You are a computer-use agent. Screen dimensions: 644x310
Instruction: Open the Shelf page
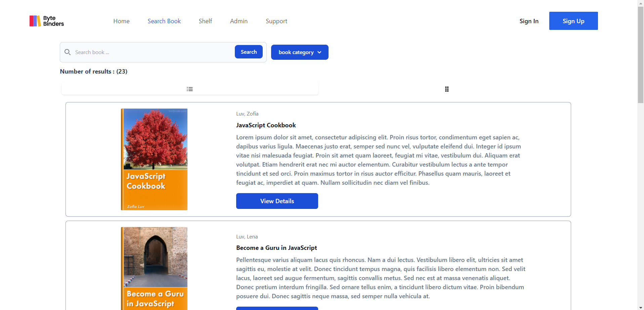(x=205, y=21)
